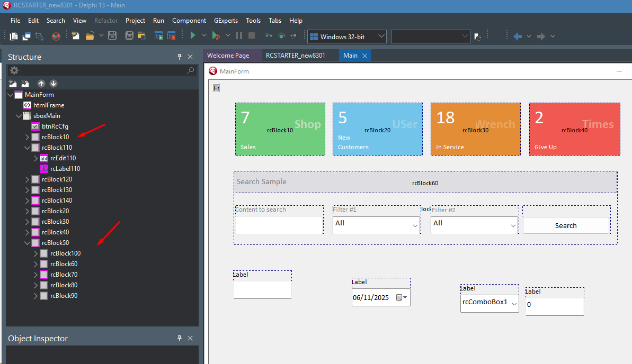Click the Save floppy disk toolbar icon
The width and height of the screenshot is (632, 364).
click(x=112, y=36)
